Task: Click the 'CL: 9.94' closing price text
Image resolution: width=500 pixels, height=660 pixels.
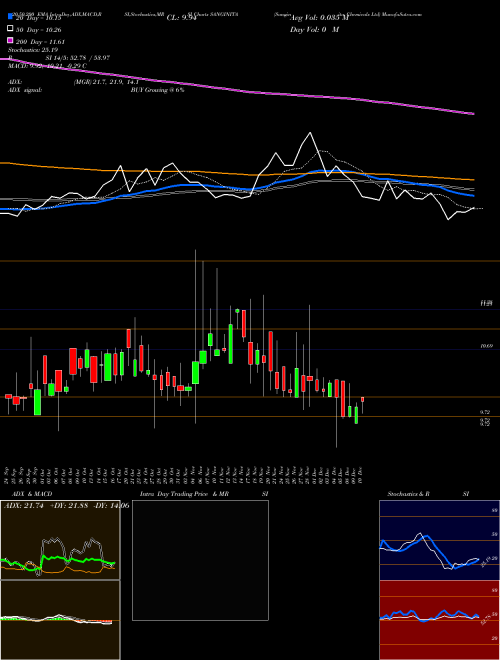Action: (182, 18)
